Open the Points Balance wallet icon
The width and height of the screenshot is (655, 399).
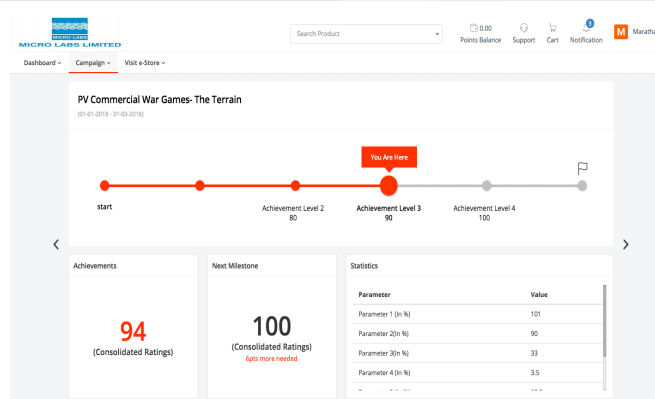tap(473, 28)
